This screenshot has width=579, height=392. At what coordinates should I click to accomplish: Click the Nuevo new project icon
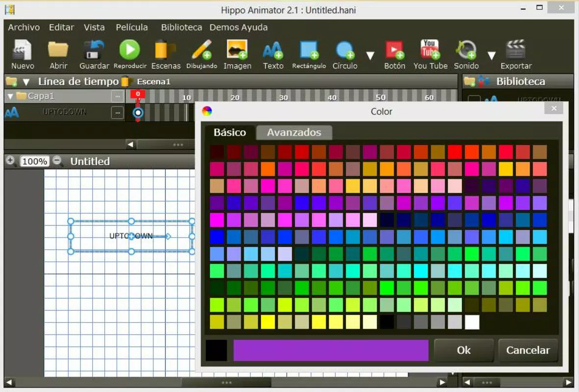click(23, 54)
